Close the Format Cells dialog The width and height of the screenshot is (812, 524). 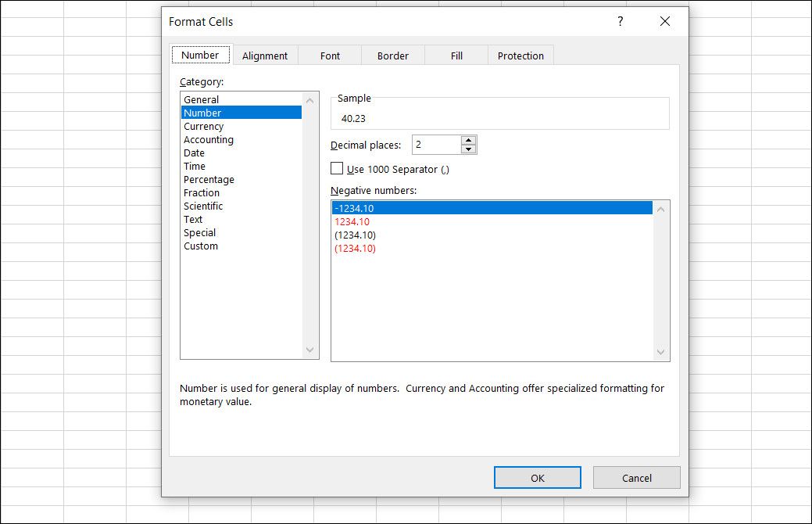[665, 22]
